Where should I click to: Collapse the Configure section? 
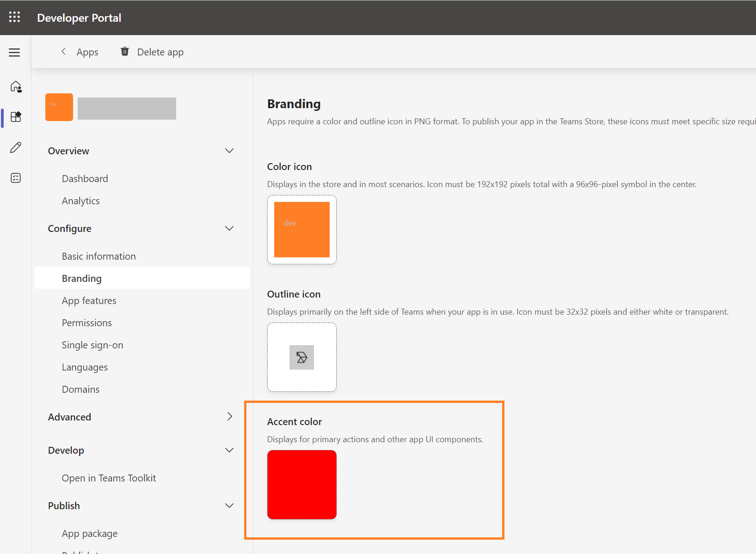tap(229, 228)
